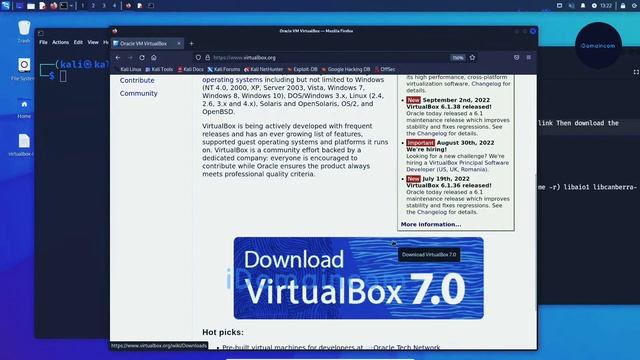Screen dimensions: 640x360
Task: Open tracking protection shield icon
Action: click(x=198, y=58)
